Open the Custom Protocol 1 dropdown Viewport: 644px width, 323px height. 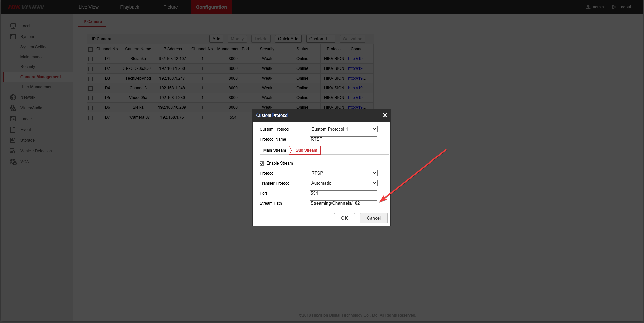343,129
